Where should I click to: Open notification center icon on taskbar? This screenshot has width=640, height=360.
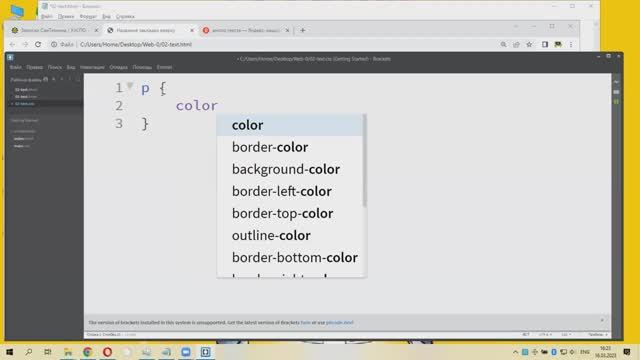627,352
